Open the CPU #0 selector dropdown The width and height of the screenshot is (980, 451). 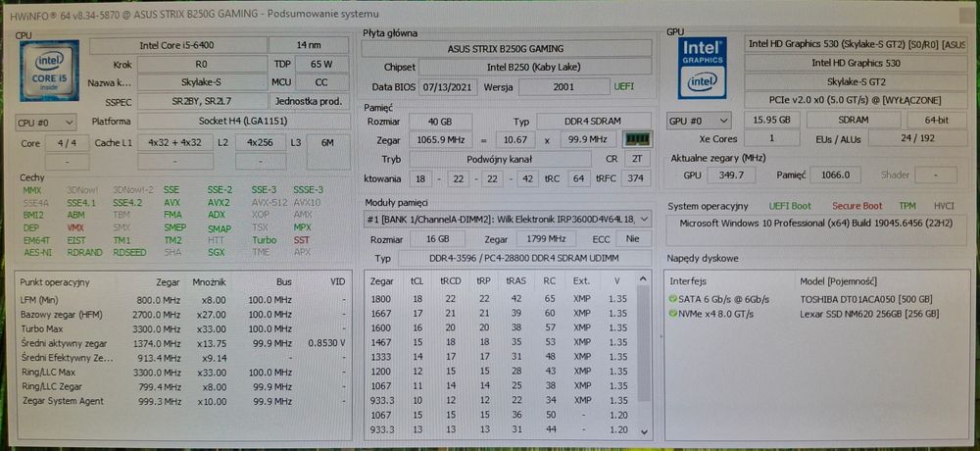pos(46,122)
